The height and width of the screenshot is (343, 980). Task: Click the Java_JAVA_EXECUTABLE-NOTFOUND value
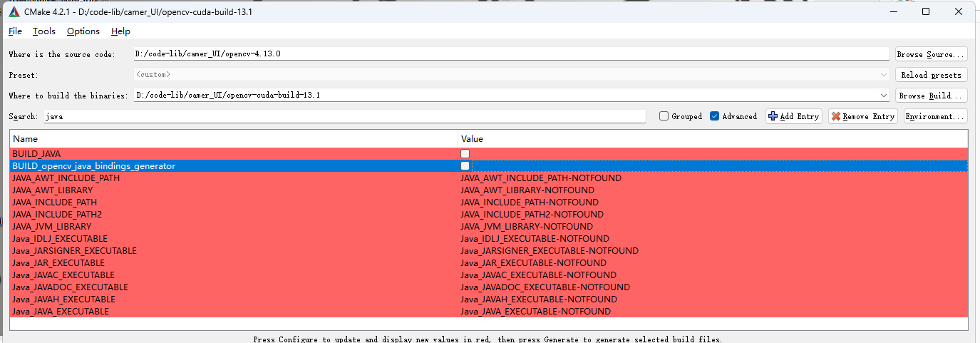point(536,312)
